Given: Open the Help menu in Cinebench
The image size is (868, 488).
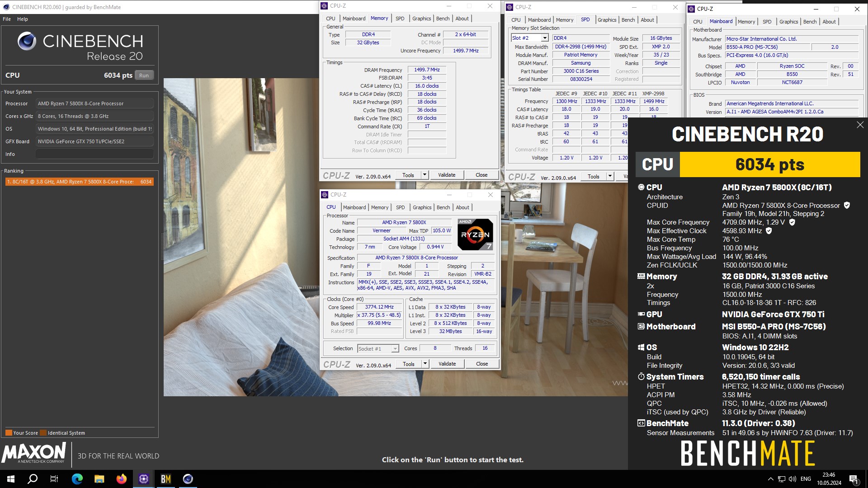Looking at the screenshot, I should click(x=23, y=19).
